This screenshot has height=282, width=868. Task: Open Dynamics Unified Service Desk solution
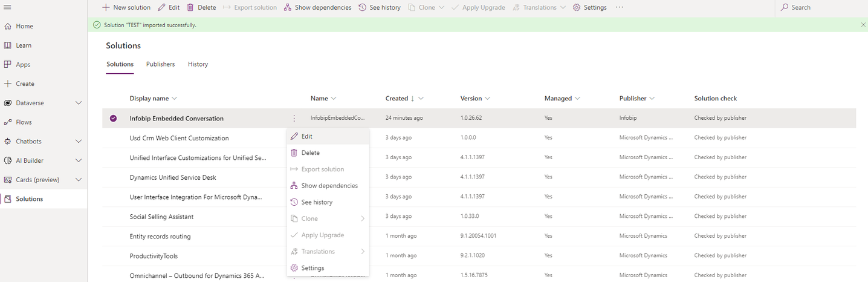click(173, 177)
